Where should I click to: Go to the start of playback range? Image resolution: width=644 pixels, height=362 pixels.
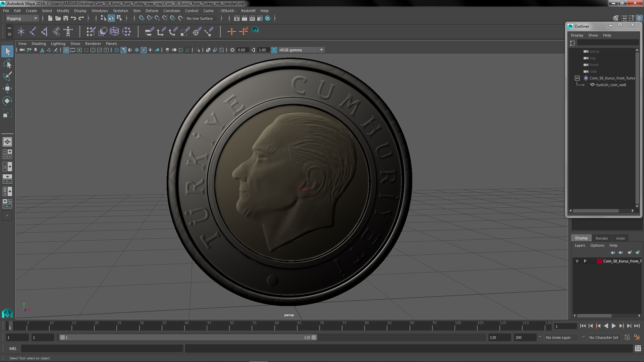[x=583, y=326]
